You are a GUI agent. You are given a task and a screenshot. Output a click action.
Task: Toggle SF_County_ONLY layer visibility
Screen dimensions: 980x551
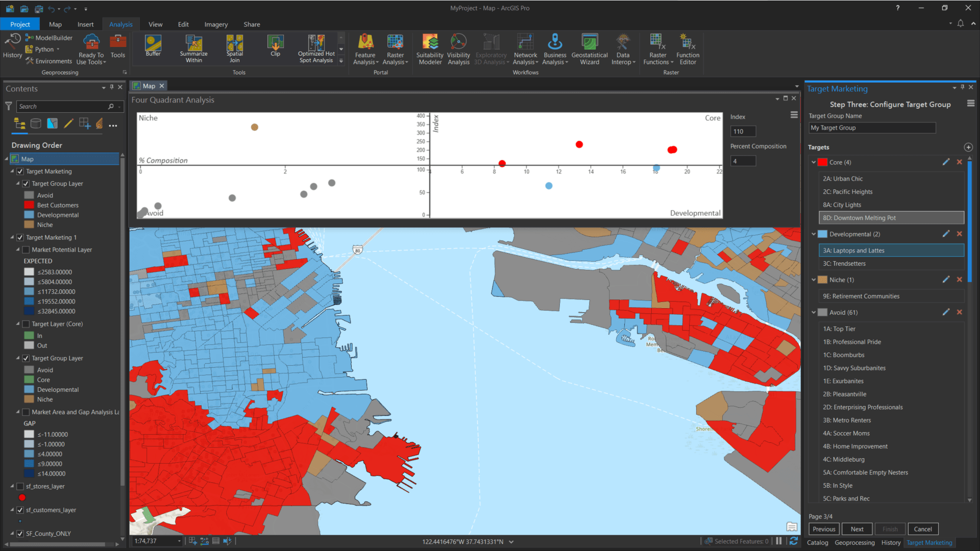(x=20, y=534)
